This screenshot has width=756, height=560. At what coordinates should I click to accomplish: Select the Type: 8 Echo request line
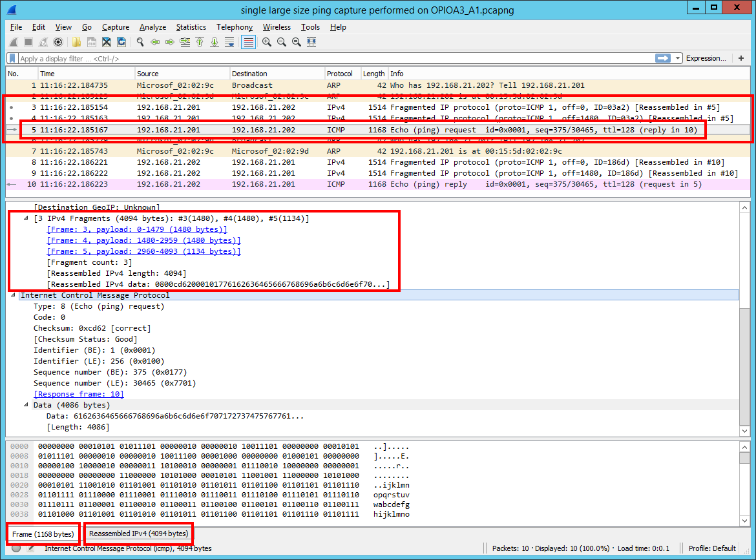[99, 307]
